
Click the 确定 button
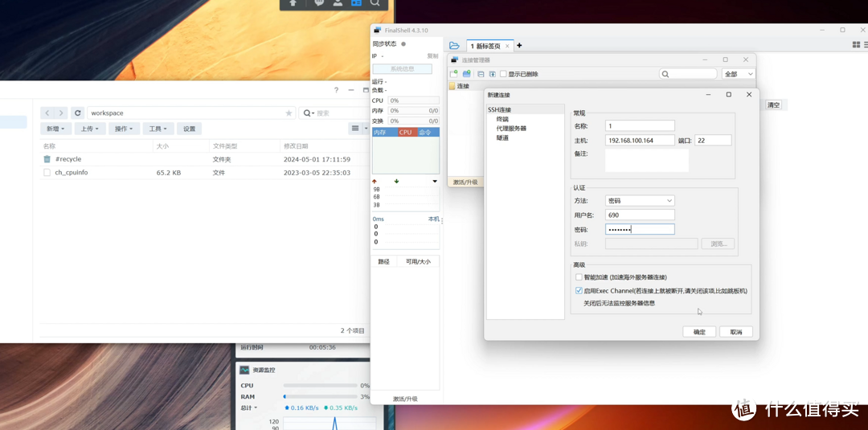[x=698, y=332]
